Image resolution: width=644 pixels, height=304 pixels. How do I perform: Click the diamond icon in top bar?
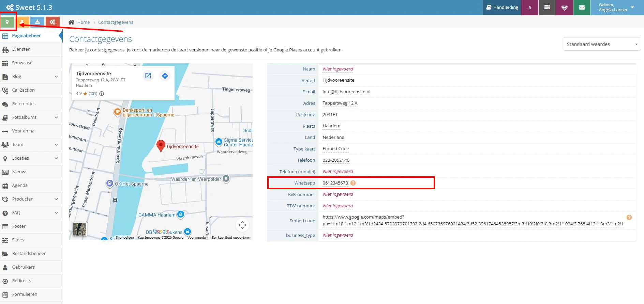[x=565, y=7]
